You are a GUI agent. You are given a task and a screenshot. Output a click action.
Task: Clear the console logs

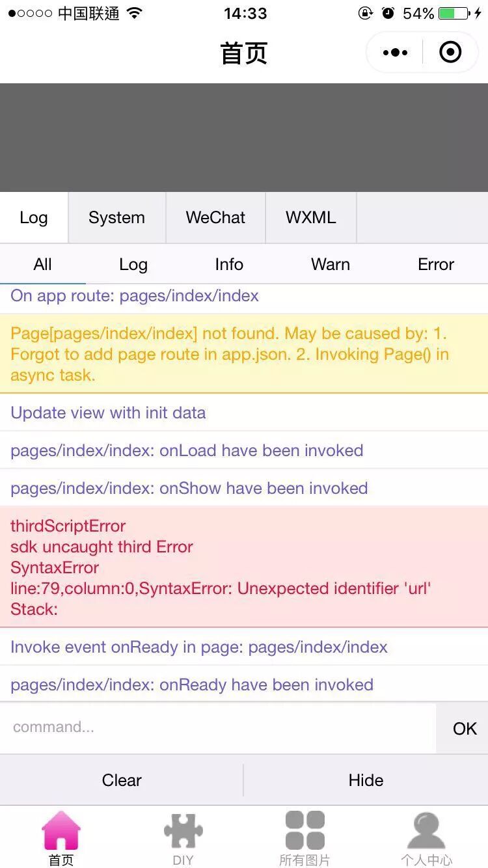click(x=122, y=780)
